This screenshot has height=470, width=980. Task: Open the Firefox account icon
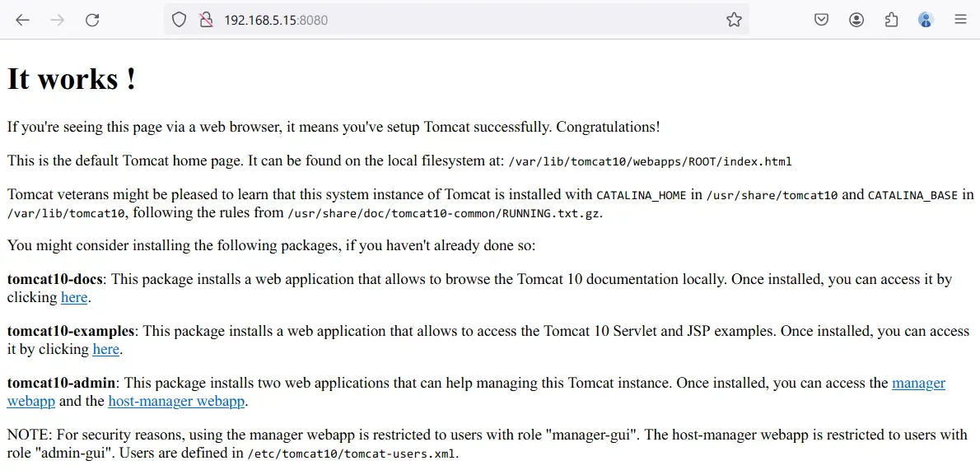point(856,20)
